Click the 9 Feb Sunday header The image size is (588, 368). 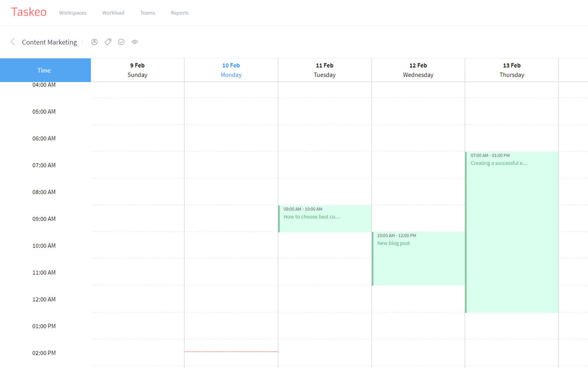(x=137, y=70)
